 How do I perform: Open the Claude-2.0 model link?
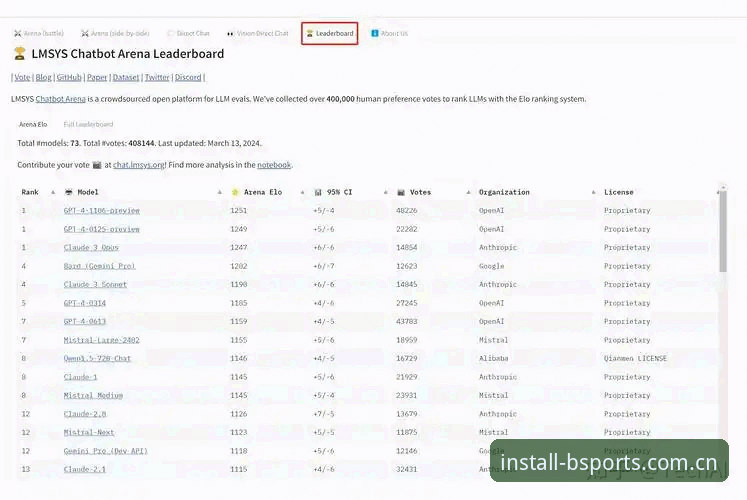[85, 414]
